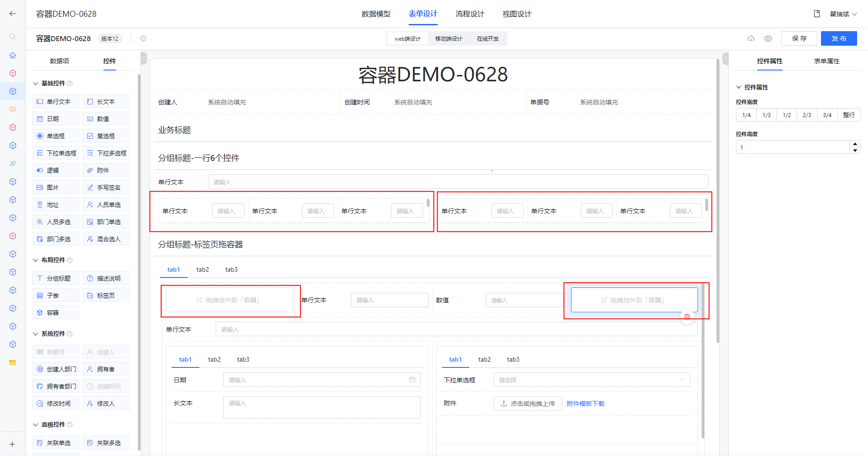
Task: Collapse the 基础控件 section
Action: click(x=36, y=83)
